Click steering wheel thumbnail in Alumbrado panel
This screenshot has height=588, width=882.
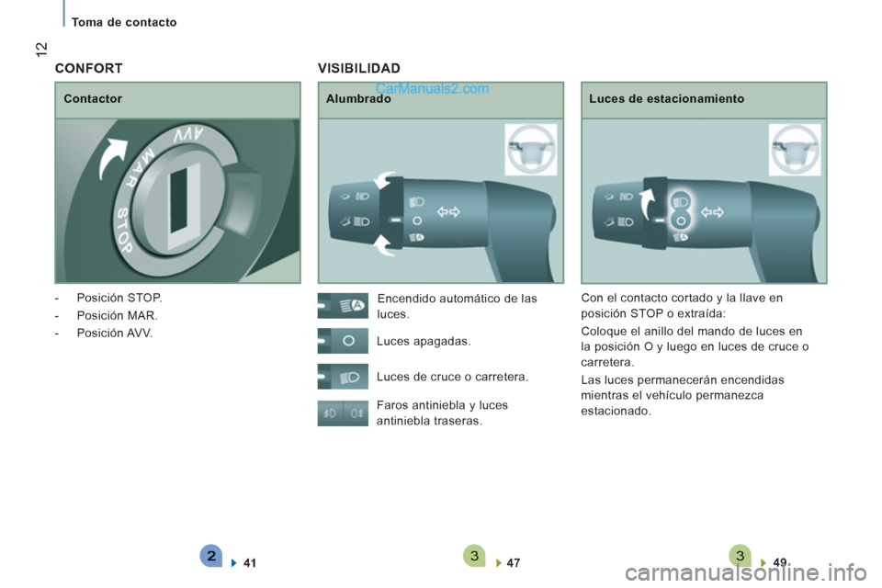(530, 149)
